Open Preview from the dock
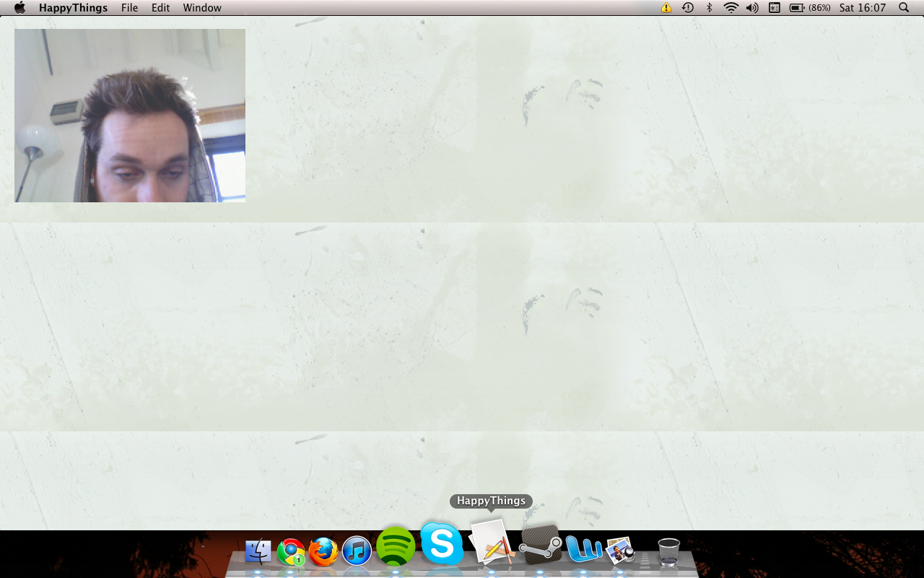The image size is (924, 578). pyautogui.click(x=619, y=551)
